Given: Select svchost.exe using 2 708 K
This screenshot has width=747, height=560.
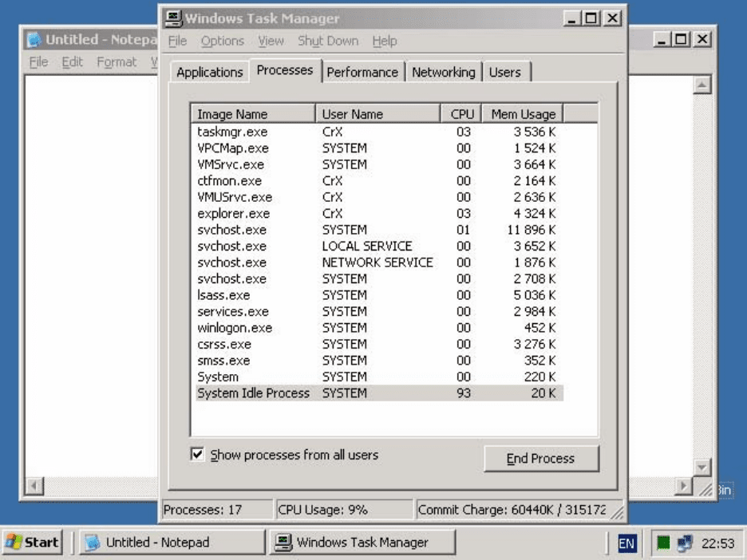Looking at the screenshot, I should [x=379, y=278].
